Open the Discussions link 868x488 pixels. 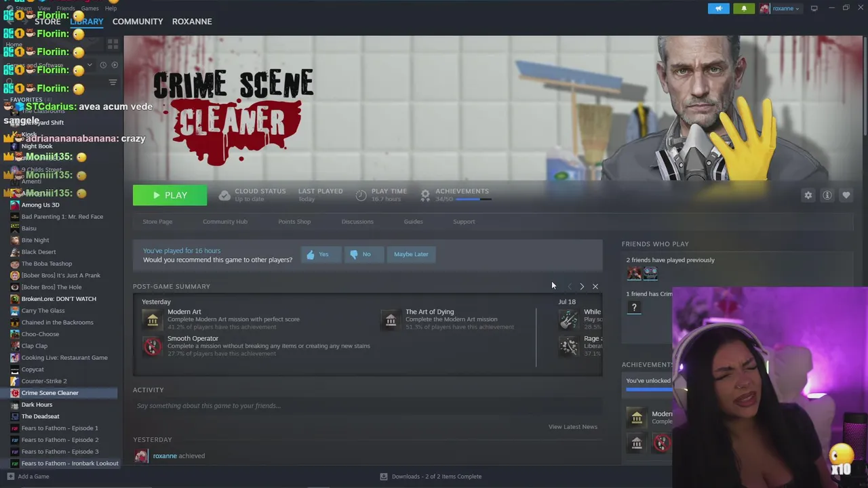(357, 222)
